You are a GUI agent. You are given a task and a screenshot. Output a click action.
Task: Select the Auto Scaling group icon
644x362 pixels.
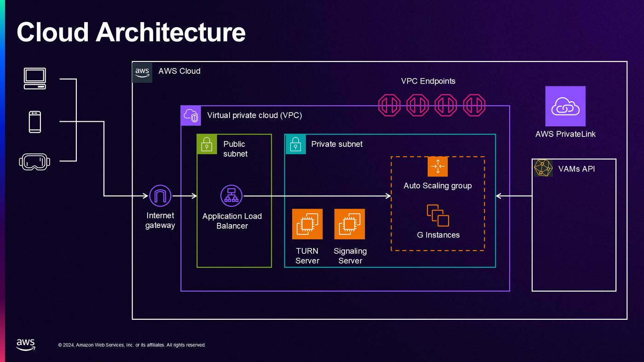(x=437, y=167)
